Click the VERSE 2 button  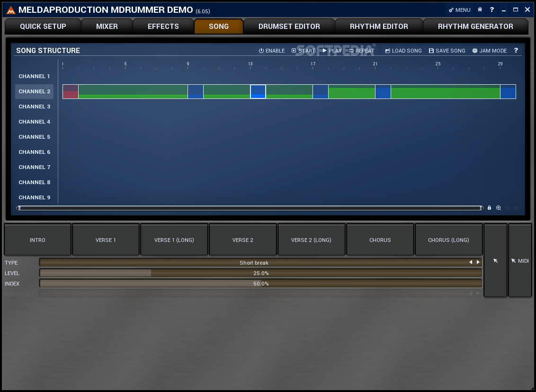(243, 240)
